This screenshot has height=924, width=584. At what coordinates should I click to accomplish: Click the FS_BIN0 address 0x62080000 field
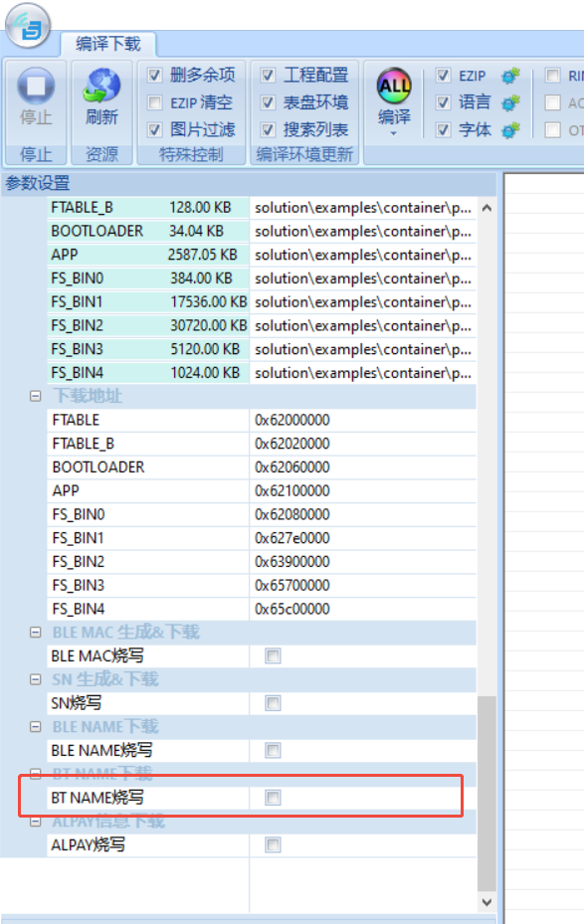click(x=362, y=514)
